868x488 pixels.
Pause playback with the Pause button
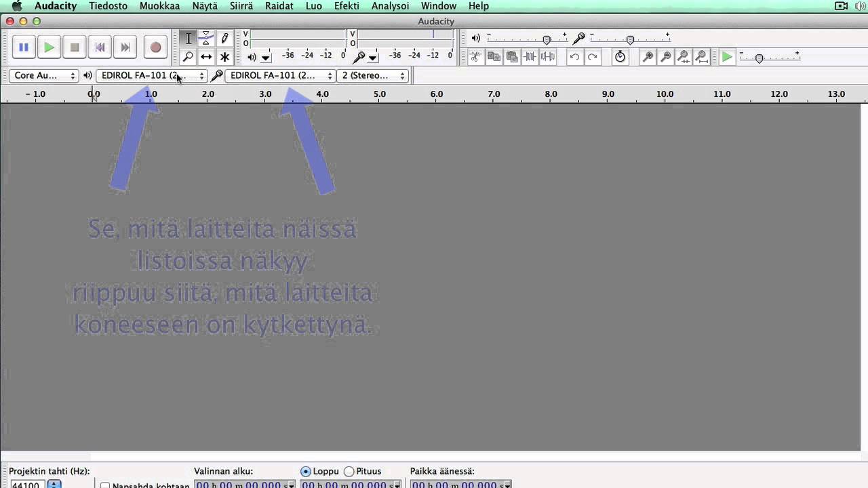coord(24,47)
